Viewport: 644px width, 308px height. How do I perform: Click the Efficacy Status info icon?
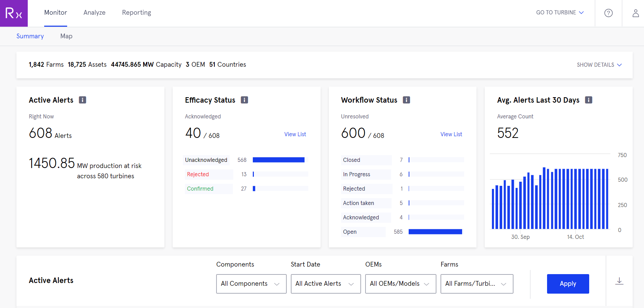pyautogui.click(x=244, y=100)
